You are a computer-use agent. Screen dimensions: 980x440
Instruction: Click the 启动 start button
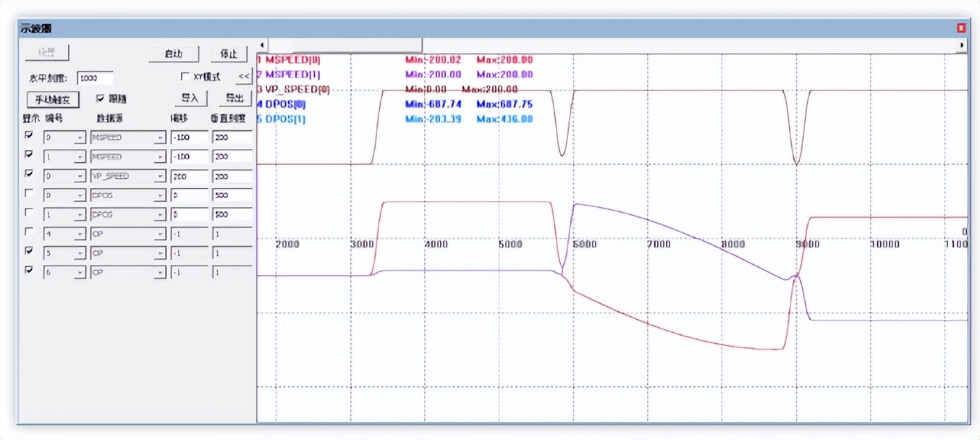pyautogui.click(x=173, y=54)
